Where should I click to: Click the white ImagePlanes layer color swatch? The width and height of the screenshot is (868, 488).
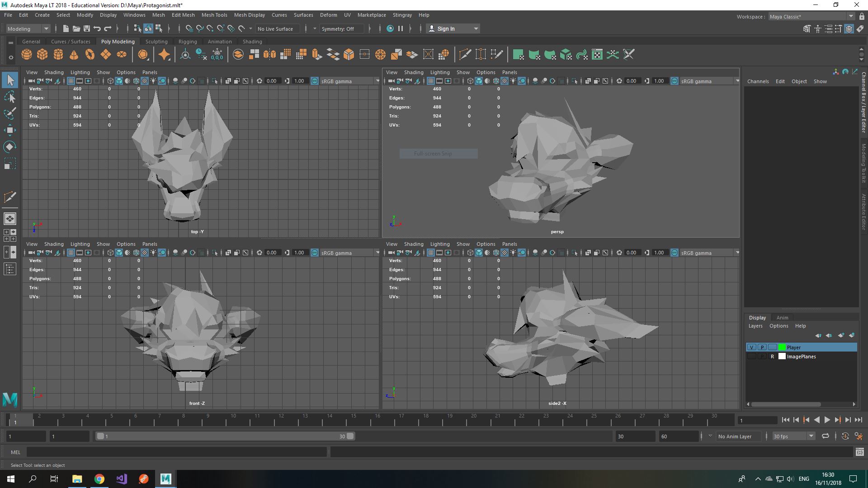click(782, 357)
